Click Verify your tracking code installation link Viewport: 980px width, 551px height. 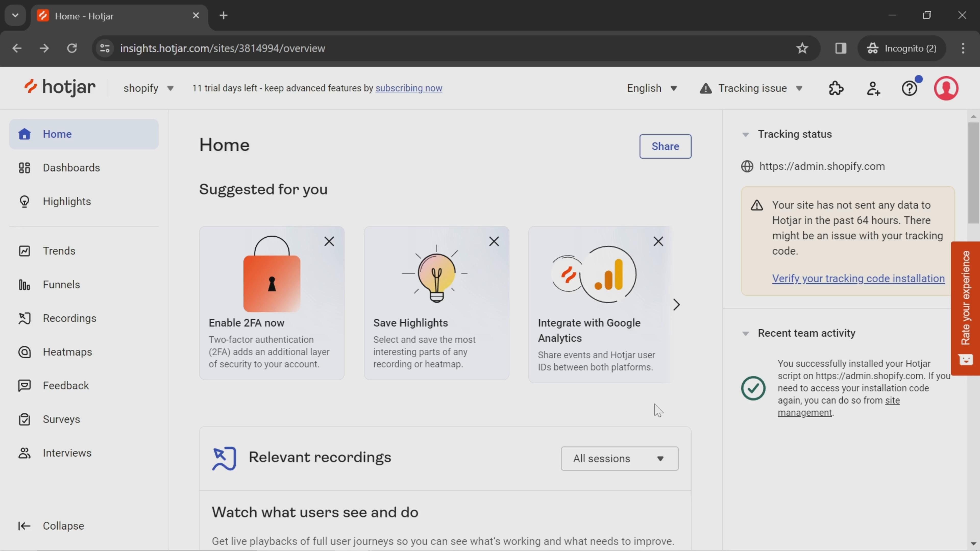click(858, 278)
